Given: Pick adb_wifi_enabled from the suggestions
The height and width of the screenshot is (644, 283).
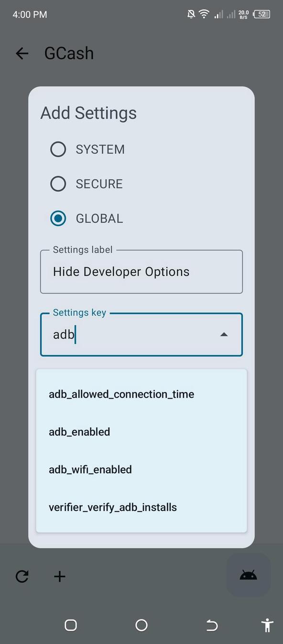Looking at the screenshot, I should (90, 469).
